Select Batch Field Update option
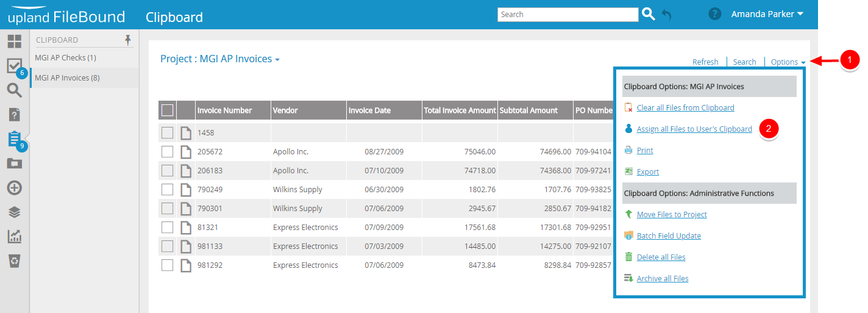Screen dimensions: 868x313 (x=668, y=236)
